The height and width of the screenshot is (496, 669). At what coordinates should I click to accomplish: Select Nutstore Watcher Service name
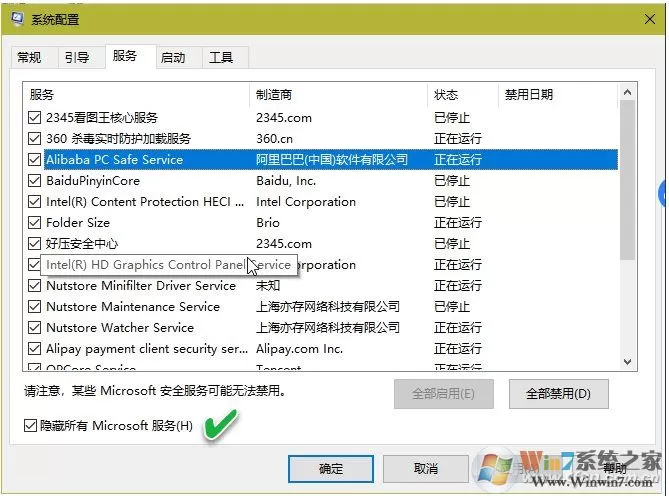click(120, 328)
